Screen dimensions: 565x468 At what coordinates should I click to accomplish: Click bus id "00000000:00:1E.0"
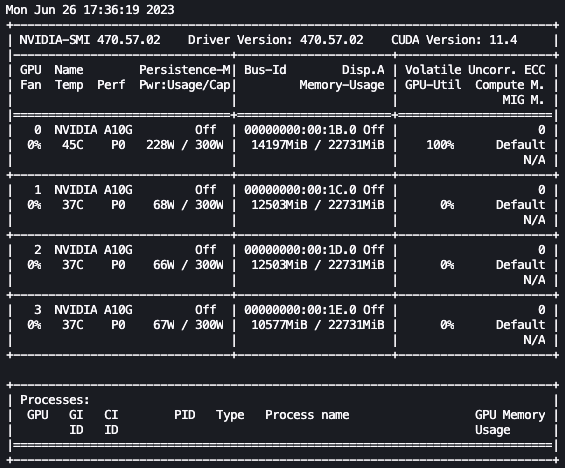300,310
